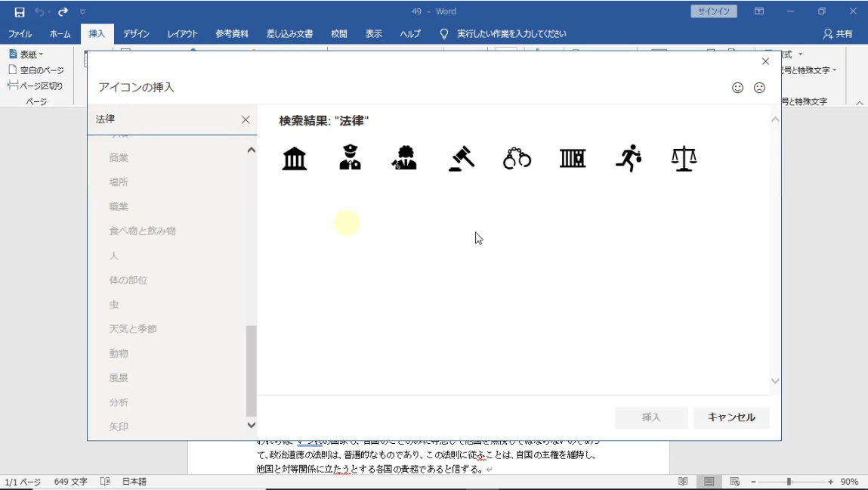Select the gavel icon

461,158
